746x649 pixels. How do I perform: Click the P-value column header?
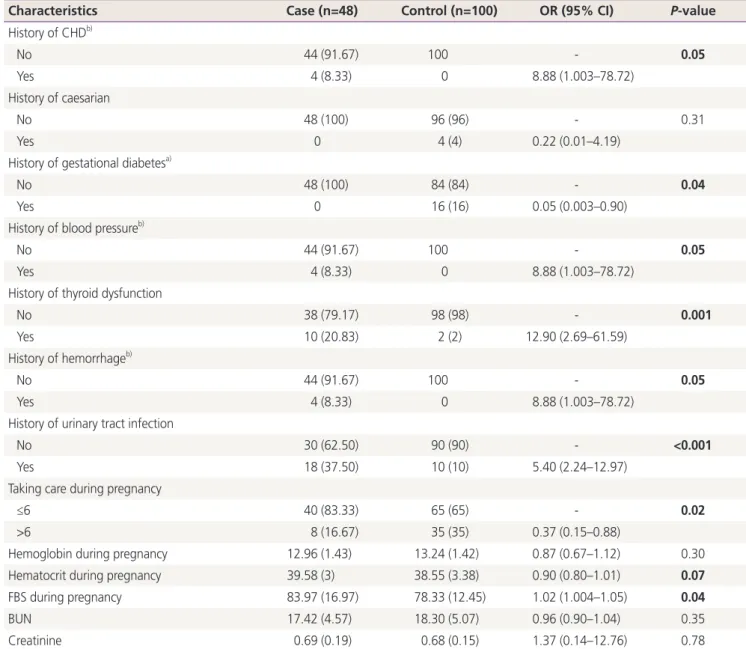[x=693, y=10]
